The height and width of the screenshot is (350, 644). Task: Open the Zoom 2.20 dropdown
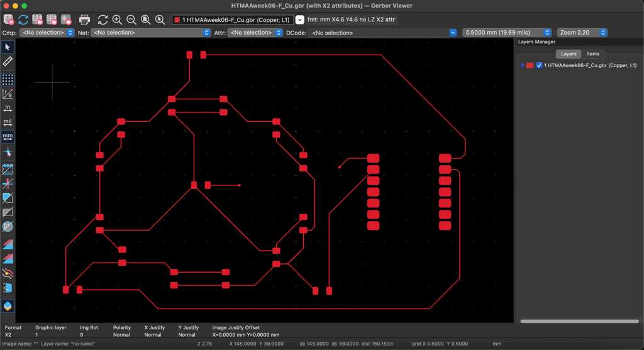click(582, 33)
